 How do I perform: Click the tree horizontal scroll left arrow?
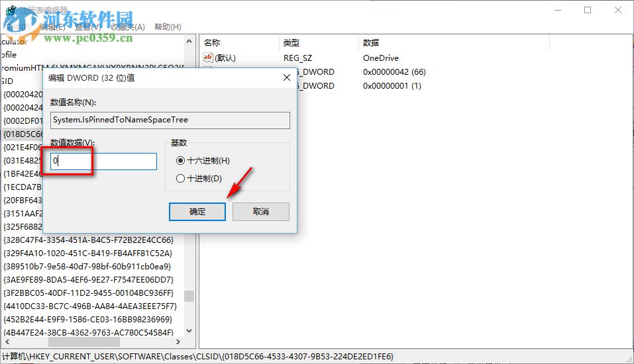[7, 341]
